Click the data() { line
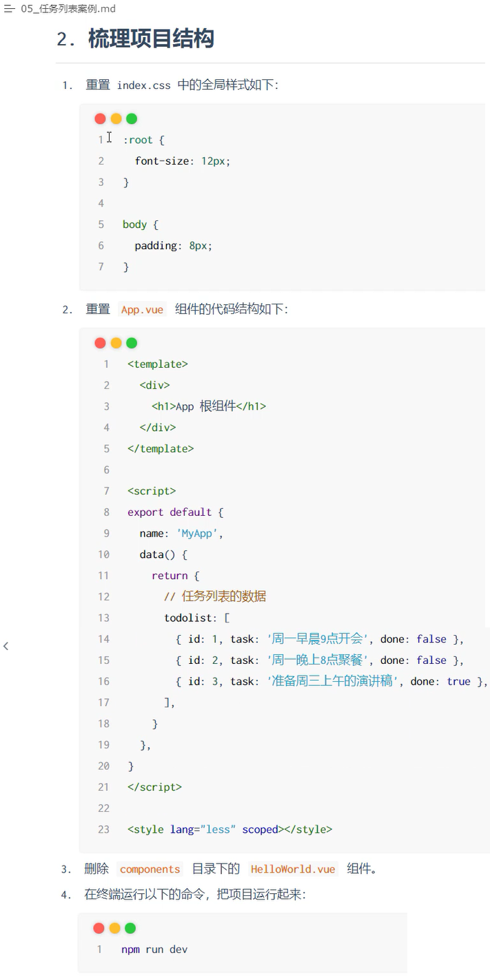 tap(163, 554)
